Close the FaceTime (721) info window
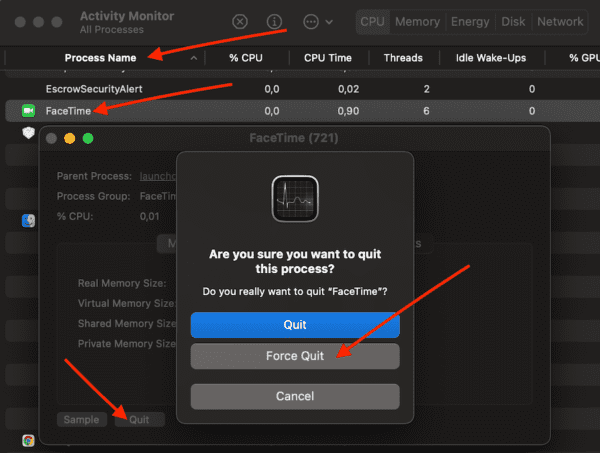 [x=51, y=138]
